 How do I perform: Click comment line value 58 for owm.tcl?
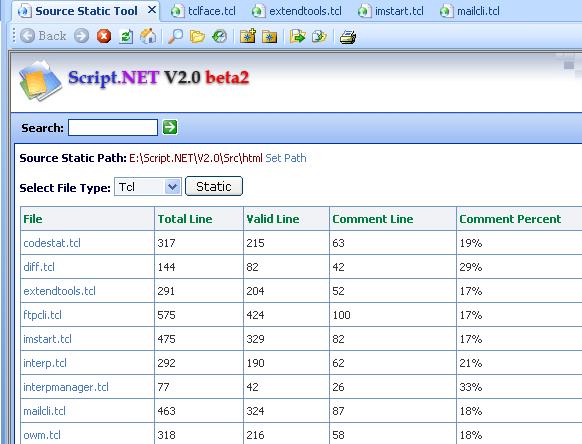(339, 435)
